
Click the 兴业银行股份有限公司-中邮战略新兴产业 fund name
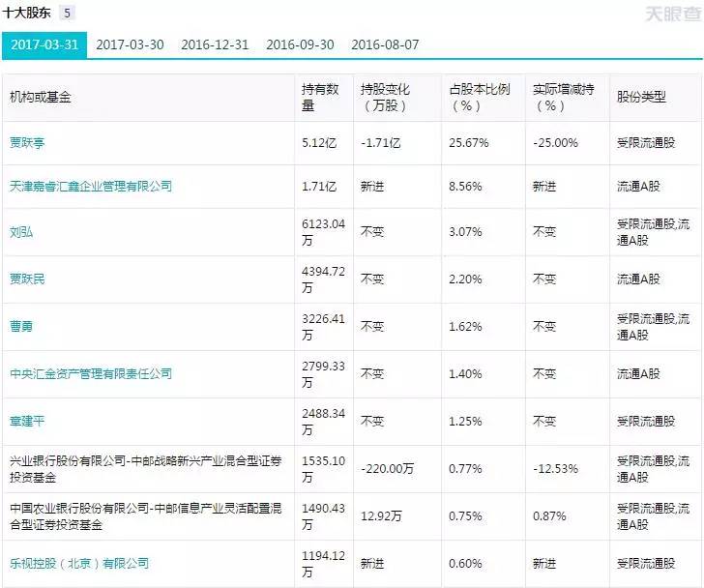click(x=146, y=469)
